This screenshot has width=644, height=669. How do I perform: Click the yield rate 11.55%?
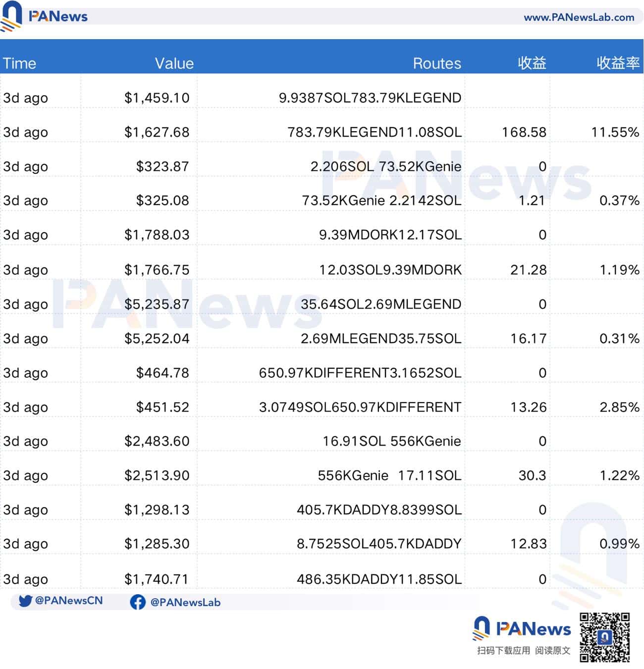(x=615, y=132)
